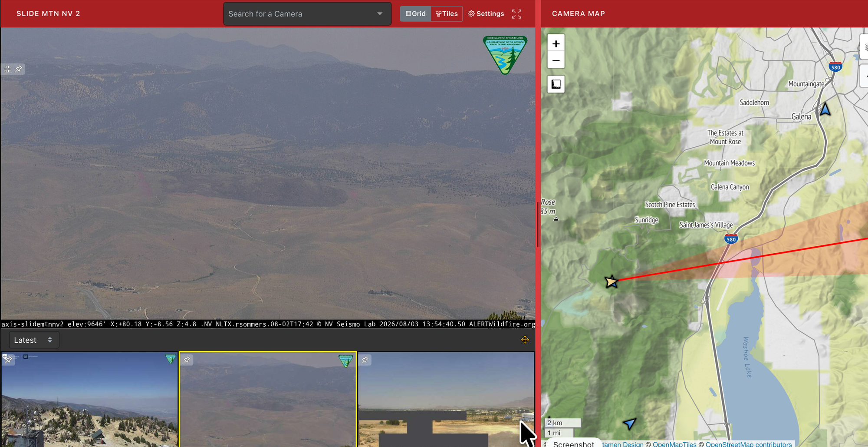Pin the main Slide Mtn camera image
Image resolution: width=868 pixels, height=447 pixels.
click(x=19, y=69)
